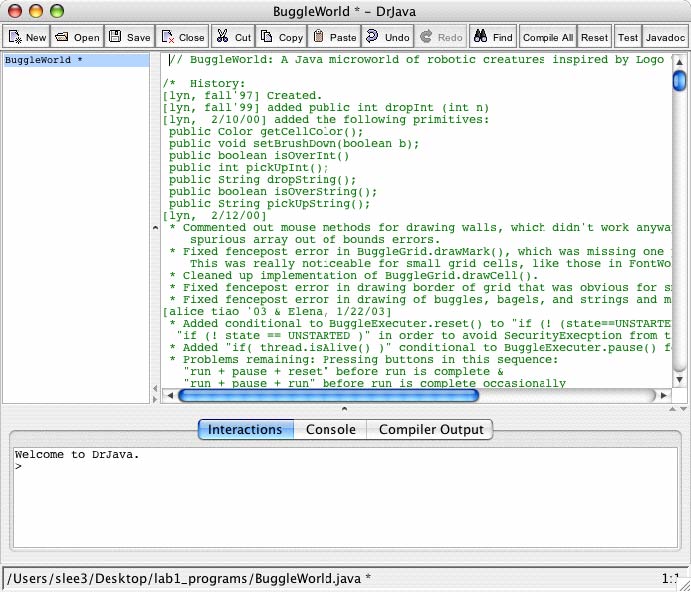Undo the last edit with the Undo icon

tap(372, 37)
